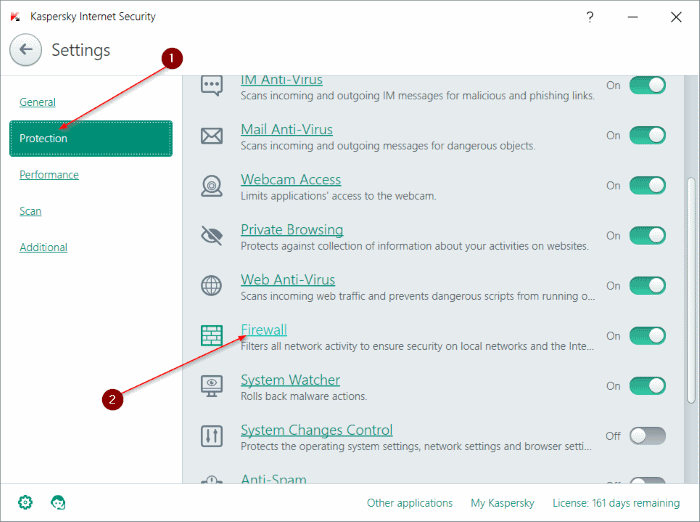This screenshot has width=700, height=522.
Task: Disable the Private Browsing switch
Action: [647, 235]
